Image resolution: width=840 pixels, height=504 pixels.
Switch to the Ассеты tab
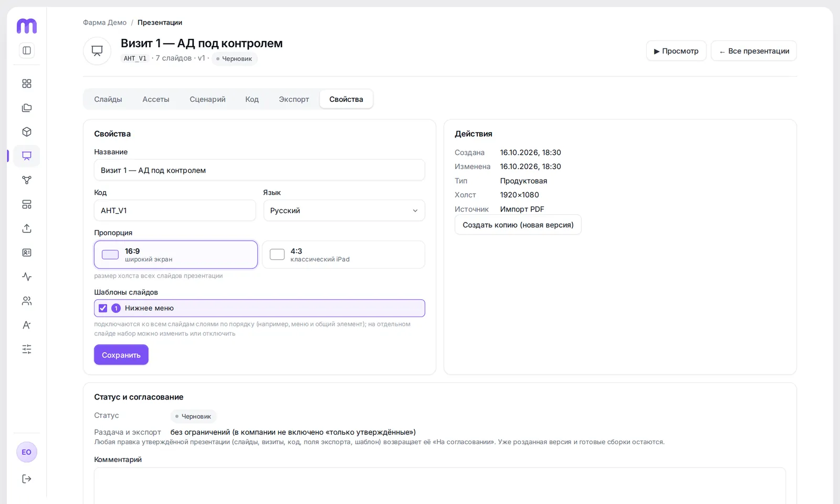156,99
